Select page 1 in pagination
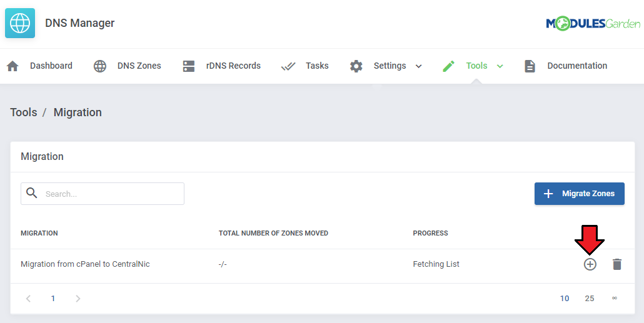This screenshot has width=644, height=323. 53,299
